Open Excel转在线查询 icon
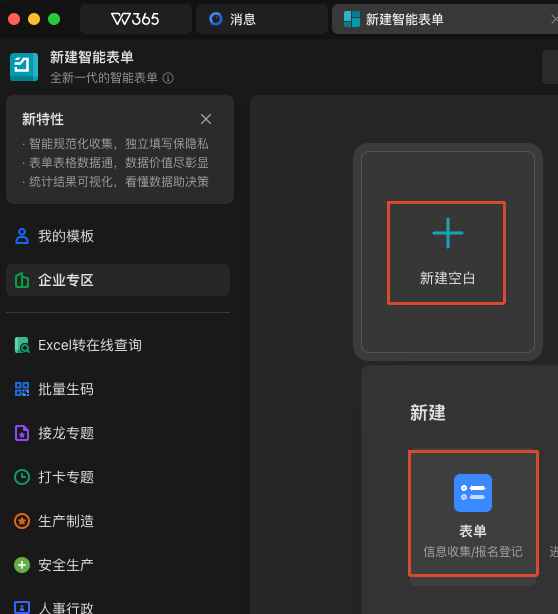 (x=22, y=345)
